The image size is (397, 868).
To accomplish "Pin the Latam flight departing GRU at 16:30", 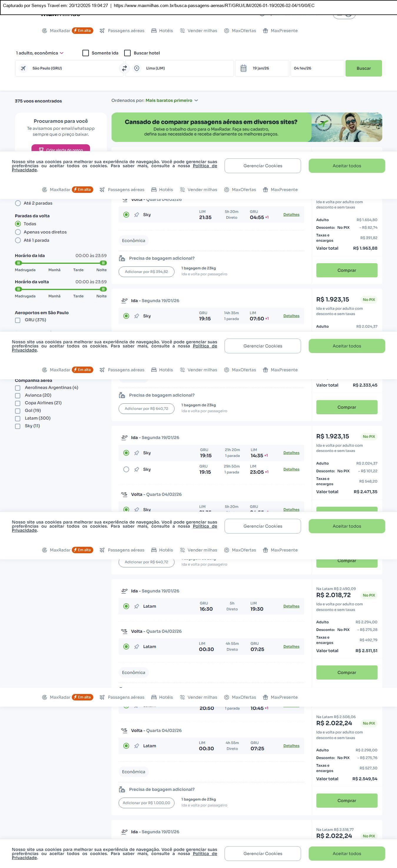I will pyautogui.click(x=136, y=606).
